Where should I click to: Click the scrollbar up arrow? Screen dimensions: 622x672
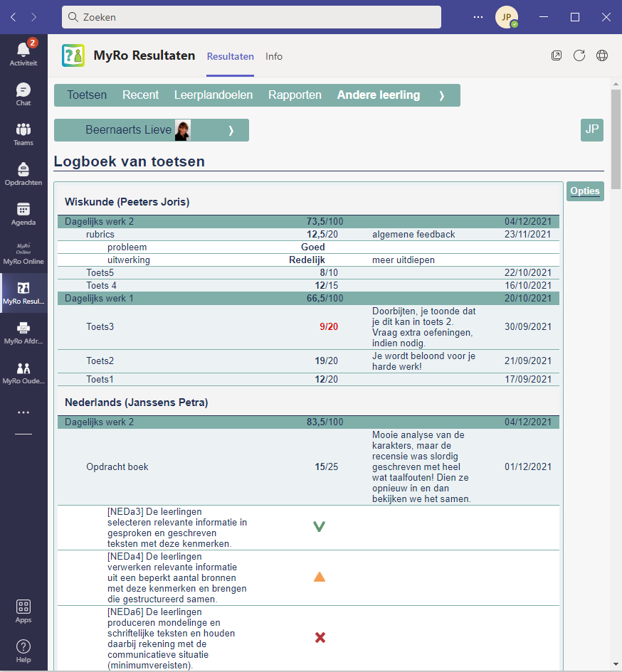pyautogui.click(x=616, y=84)
